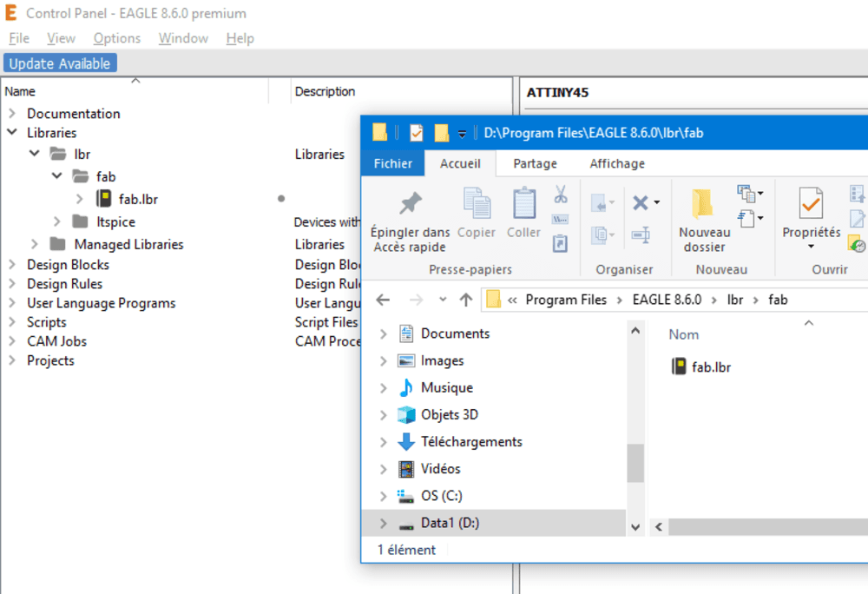Click the navigation pane vertical scrollbar thumb
This screenshot has width=868, height=594.
(635, 463)
